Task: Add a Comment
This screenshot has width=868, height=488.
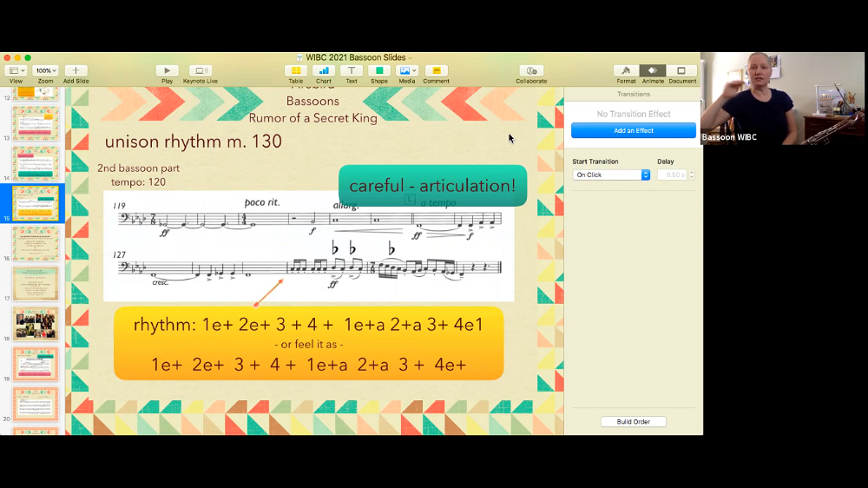Action: pyautogui.click(x=437, y=71)
